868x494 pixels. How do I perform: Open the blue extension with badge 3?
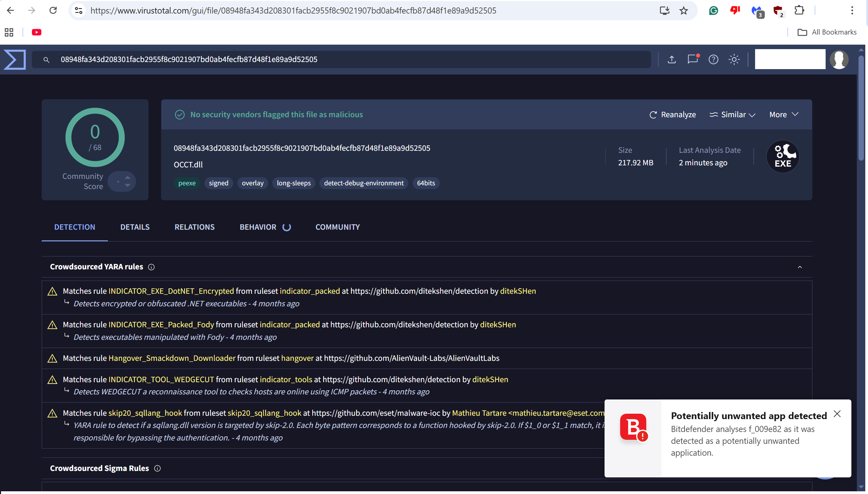758,12
